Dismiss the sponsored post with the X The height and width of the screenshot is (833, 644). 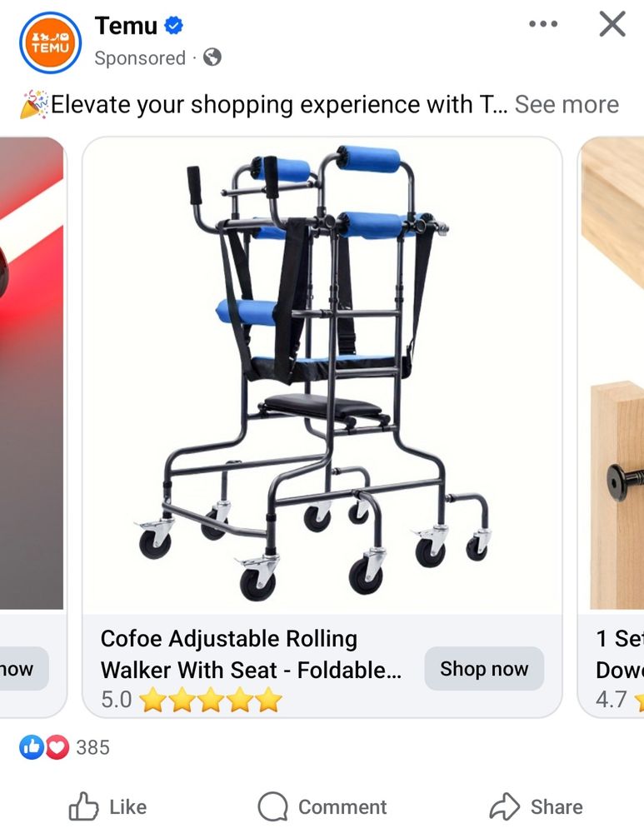click(612, 24)
